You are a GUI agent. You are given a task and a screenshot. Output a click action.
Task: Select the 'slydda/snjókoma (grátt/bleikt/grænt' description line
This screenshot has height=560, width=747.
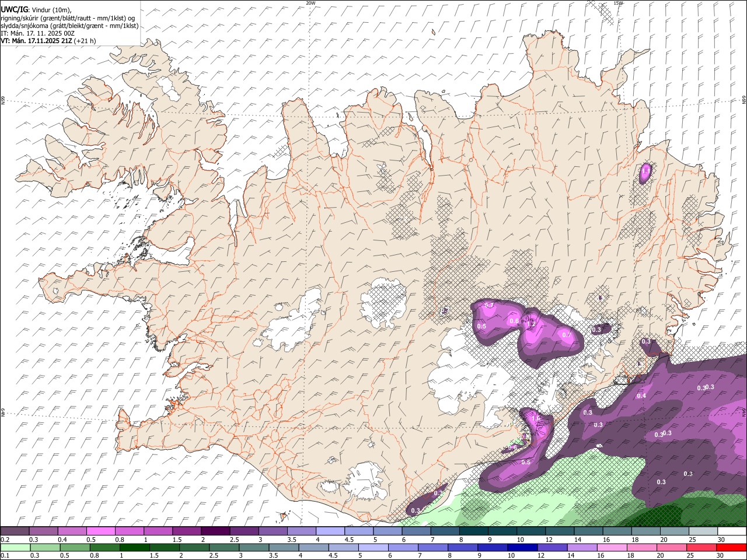pos(69,26)
